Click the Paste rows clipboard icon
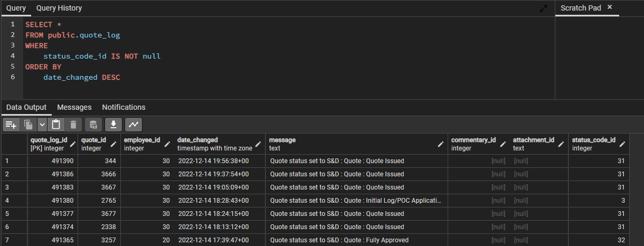The image size is (644, 246). click(x=56, y=125)
